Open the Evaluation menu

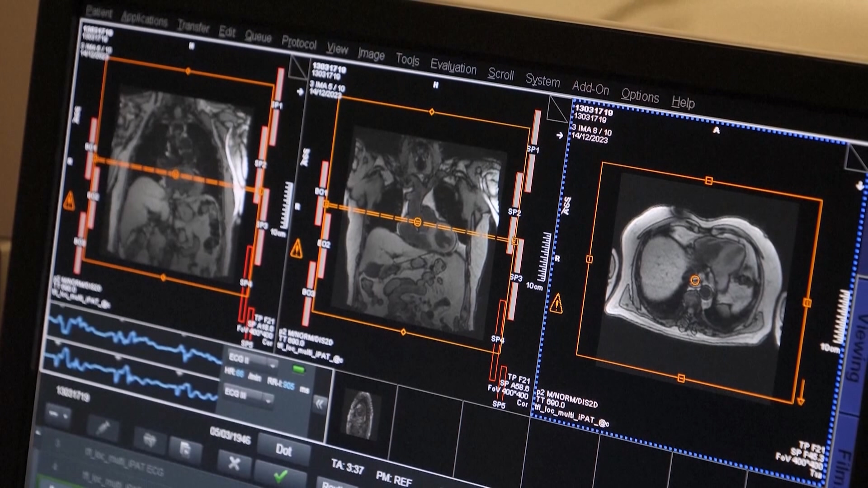(x=453, y=67)
